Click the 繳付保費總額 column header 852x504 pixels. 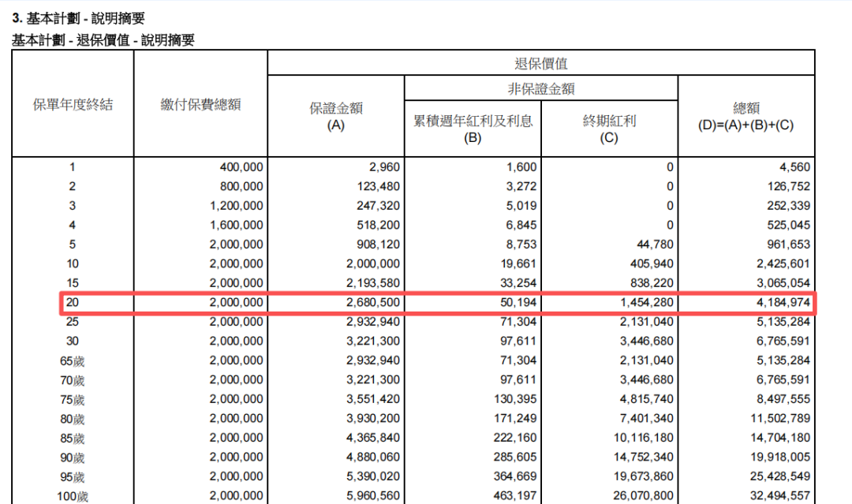pos(200,104)
